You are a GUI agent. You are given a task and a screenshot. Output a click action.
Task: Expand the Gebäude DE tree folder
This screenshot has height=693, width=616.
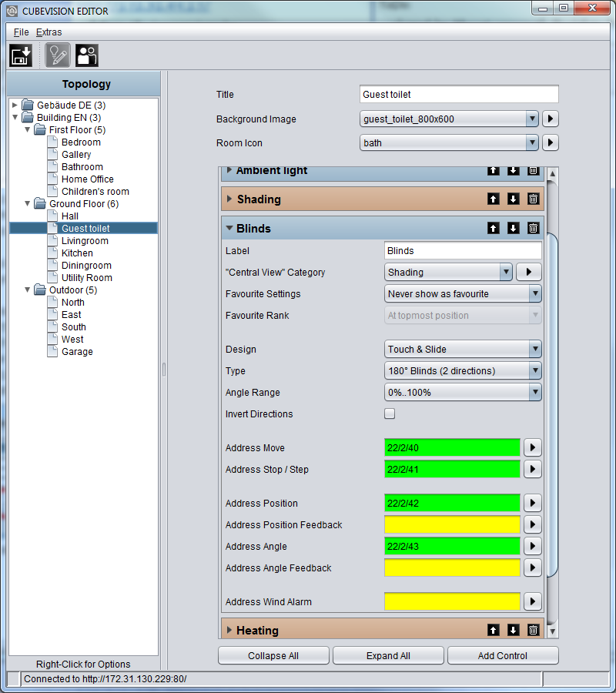(x=15, y=105)
